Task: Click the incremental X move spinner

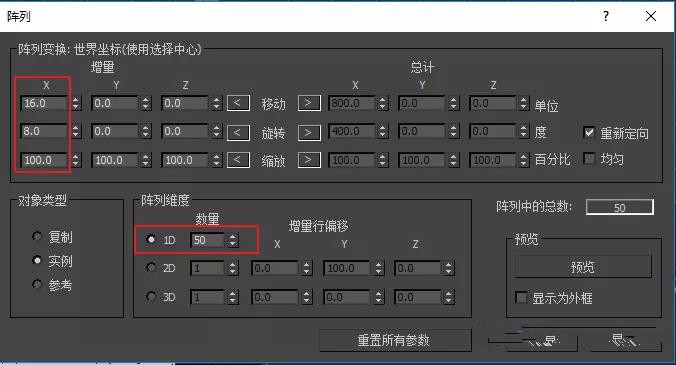Action: [x=76, y=103]
